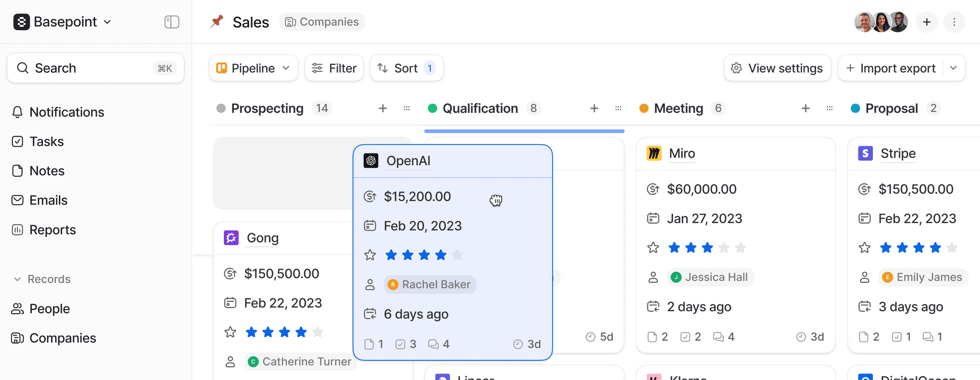The image size is (980, 380).
Task: Click the Import export button
Action: tap(891, 68)
